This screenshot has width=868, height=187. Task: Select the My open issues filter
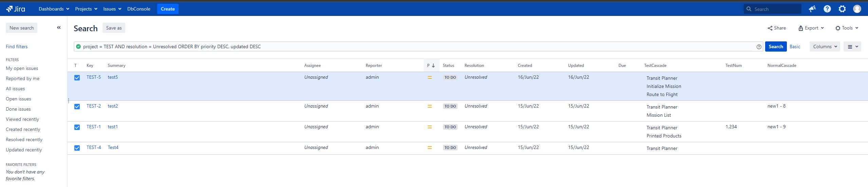tap(22, 68)
